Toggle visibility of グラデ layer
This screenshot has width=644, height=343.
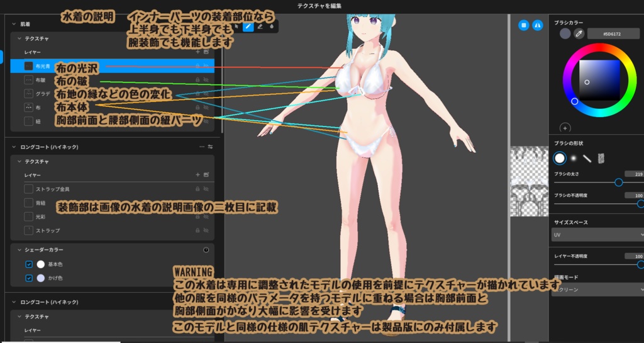pos(206,93)
